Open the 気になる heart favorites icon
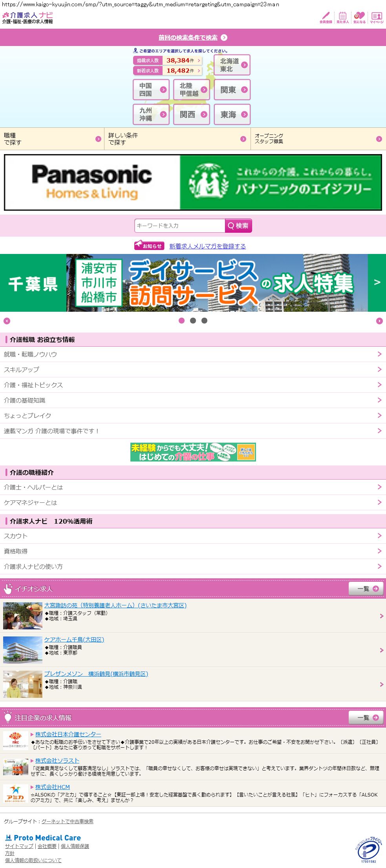 click(359, 17)
